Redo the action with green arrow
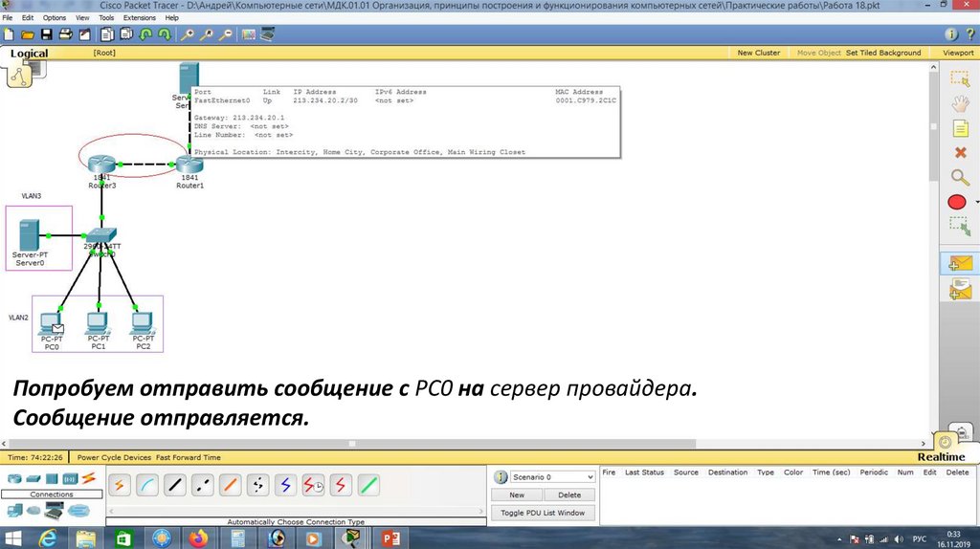This screenshot has width=980, height=549. [165, 34]
